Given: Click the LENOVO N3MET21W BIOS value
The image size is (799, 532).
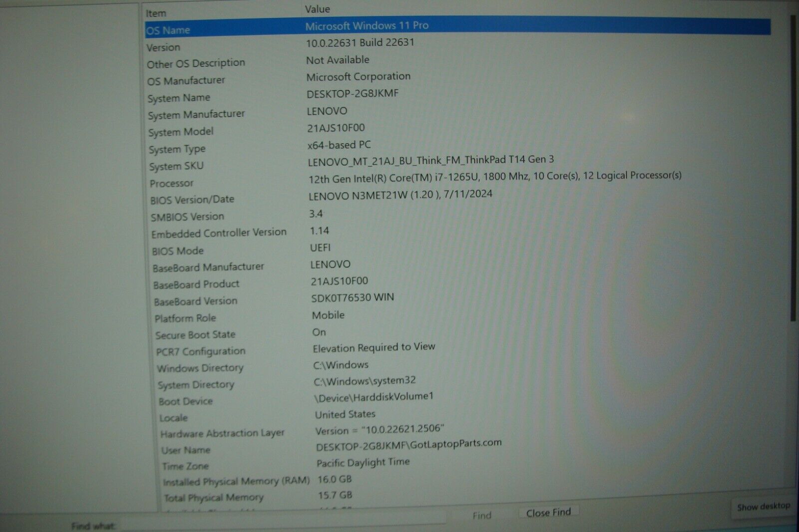Looking at the screenshot, I should coord(400,195).
